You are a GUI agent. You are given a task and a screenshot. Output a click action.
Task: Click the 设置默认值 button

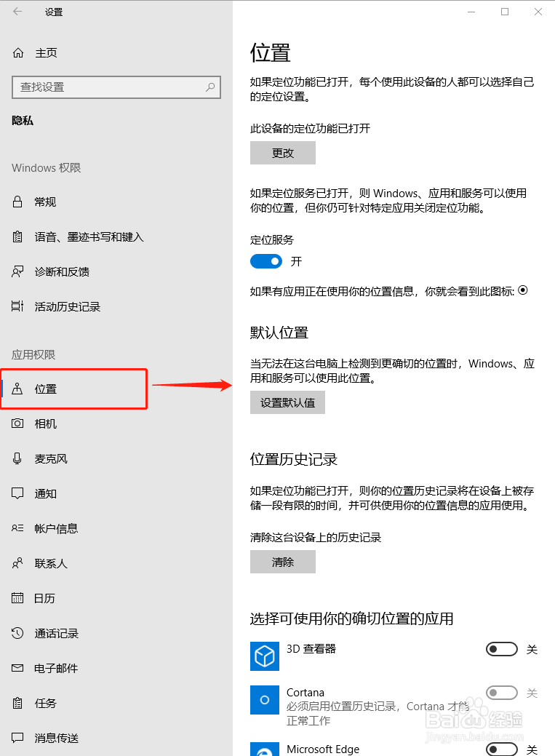pyautogui.click(x=287, y=402)
